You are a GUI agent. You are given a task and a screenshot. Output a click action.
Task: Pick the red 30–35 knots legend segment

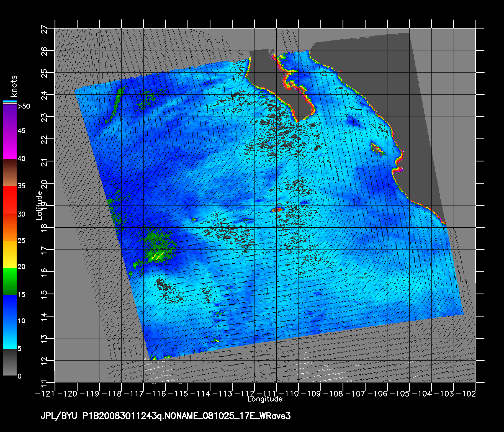pyautogui.click(x=9, y=200)
